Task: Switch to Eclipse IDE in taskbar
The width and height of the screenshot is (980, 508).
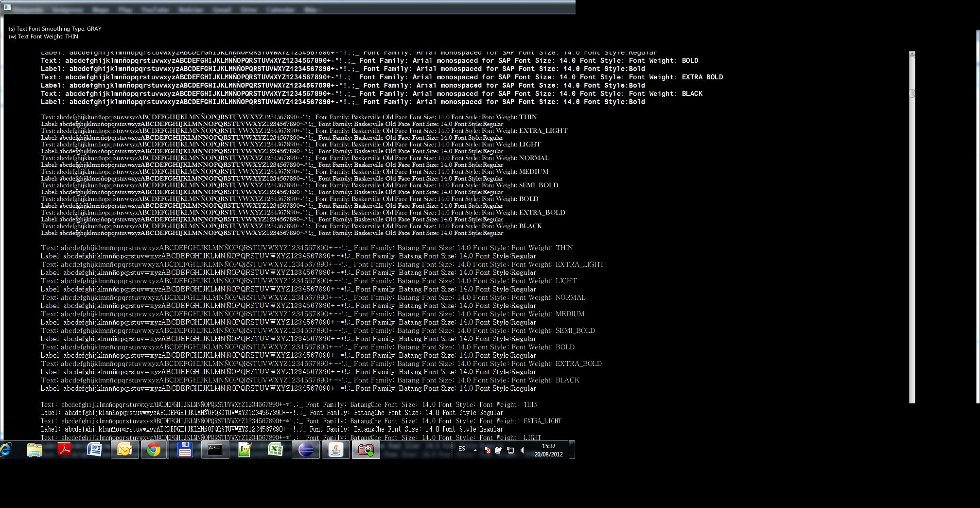Action: 305,450
